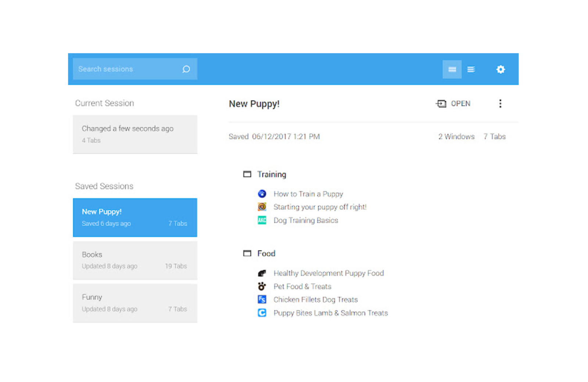Open the How to Train a Puppy link

308,194
